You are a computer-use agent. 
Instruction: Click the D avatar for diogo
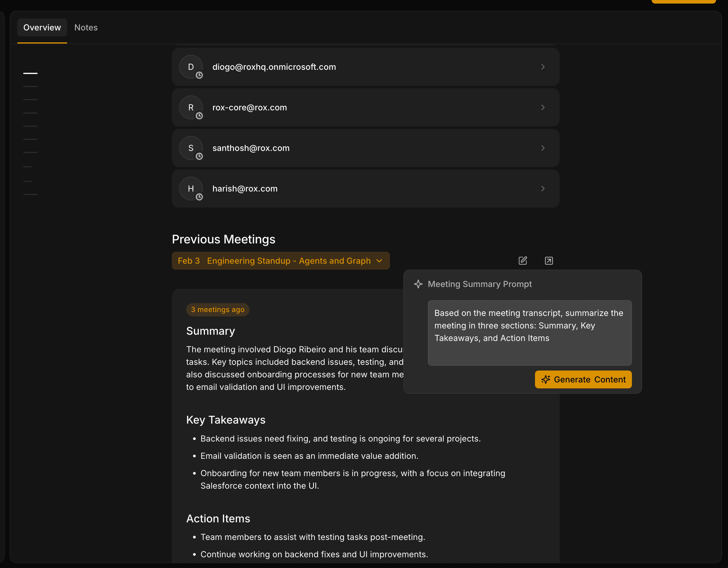[x=191, y=67]
